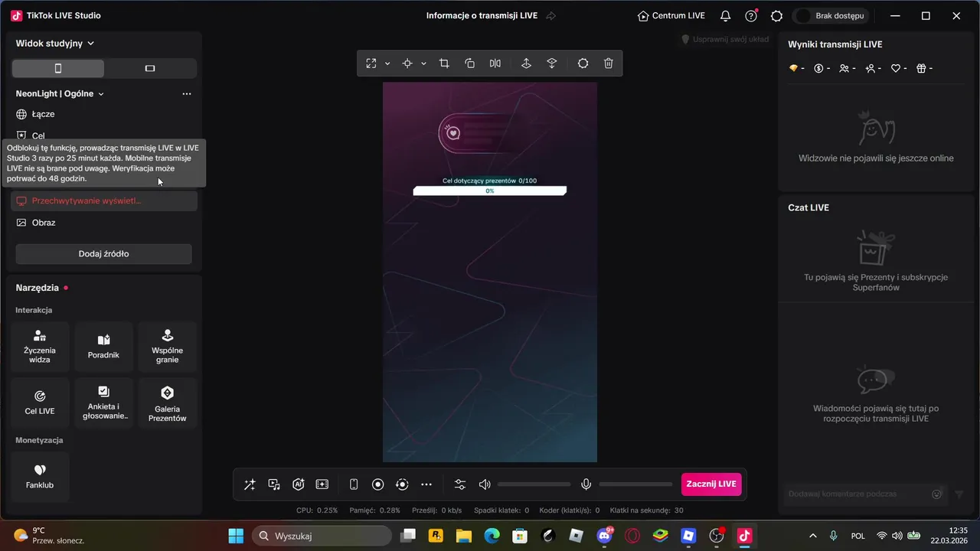Image resolution: width=980 pixels, height=551 pixels.
Task: Open settings gear in title bar
Action: 777,16
